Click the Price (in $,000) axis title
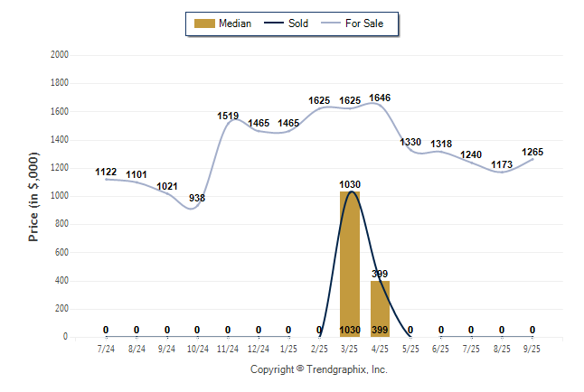Image resolution: width=584 pixels, height=392 pixels. click(x=33, y=195)
